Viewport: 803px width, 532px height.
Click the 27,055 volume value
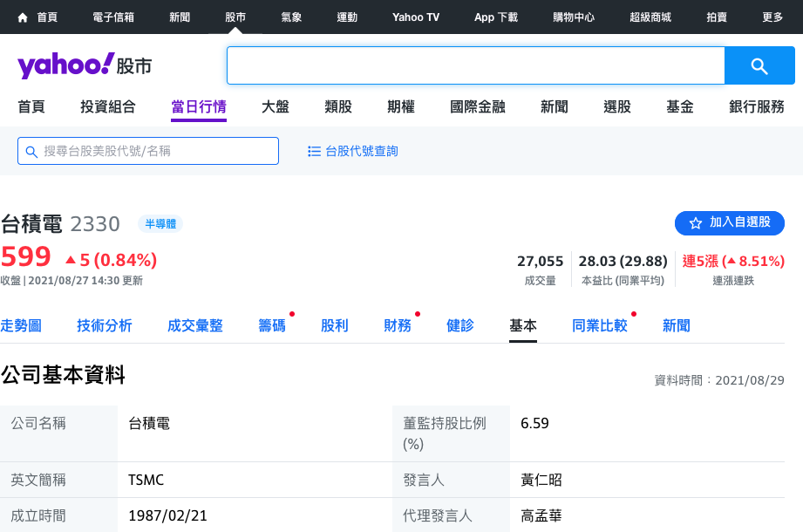coord(541,262)
